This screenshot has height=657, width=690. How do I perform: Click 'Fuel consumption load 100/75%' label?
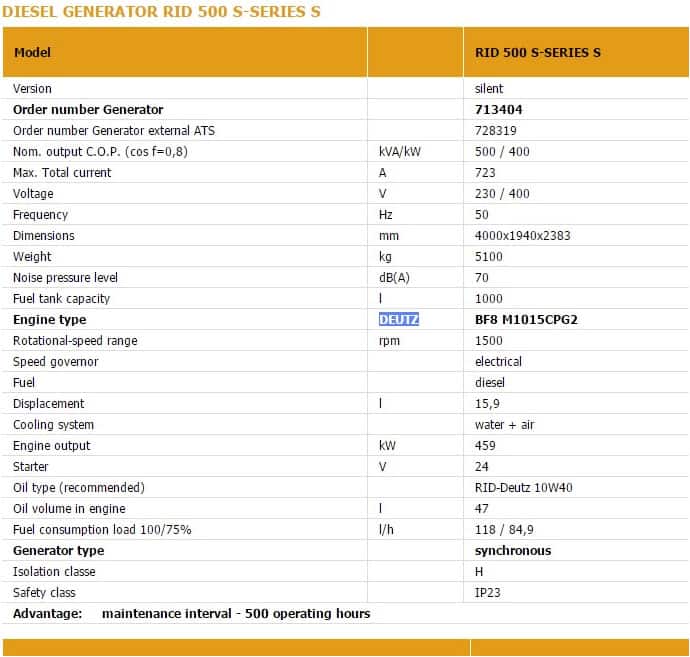[102, 529]
